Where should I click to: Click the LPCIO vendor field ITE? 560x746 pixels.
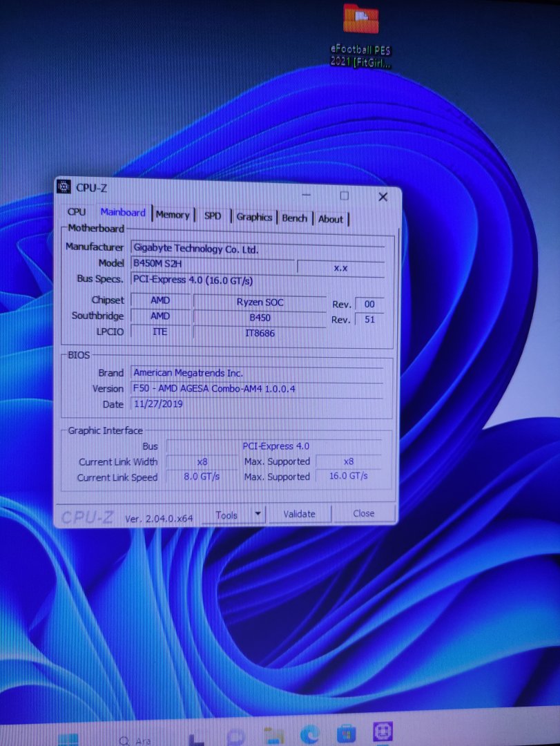(160, 332)
